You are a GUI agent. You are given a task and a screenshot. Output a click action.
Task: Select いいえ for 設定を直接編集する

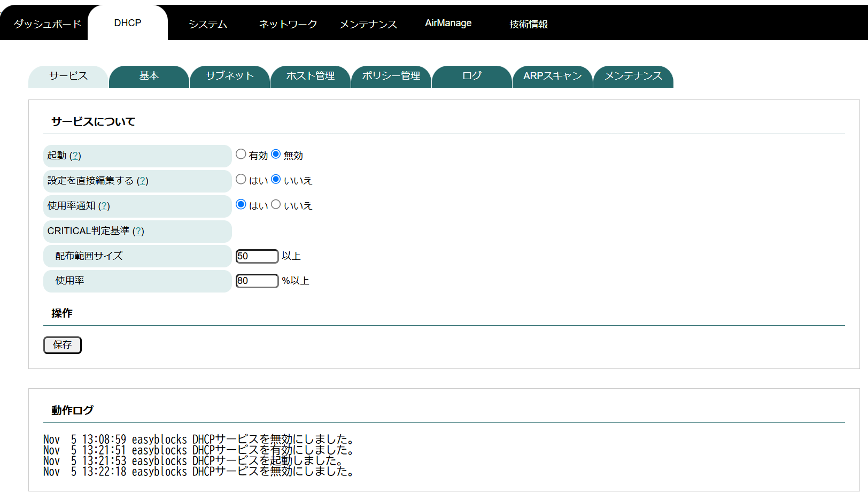coord(276,180)
